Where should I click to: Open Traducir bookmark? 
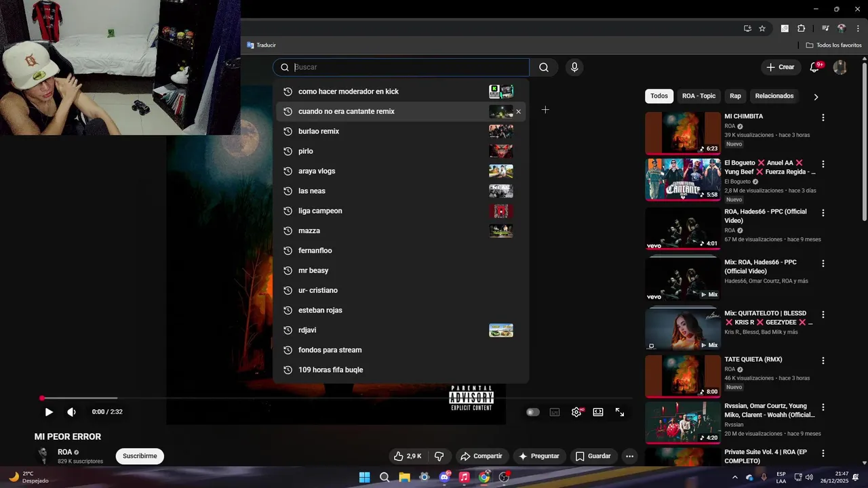261,45
